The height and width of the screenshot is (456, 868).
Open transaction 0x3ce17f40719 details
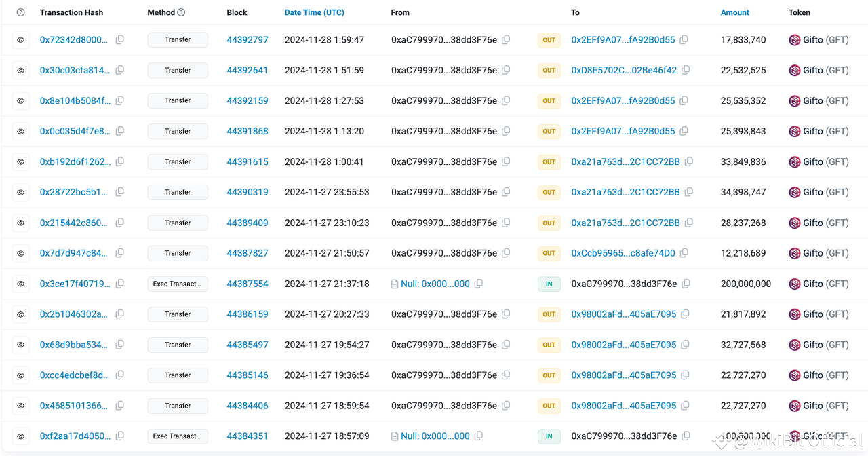(75, 284)
